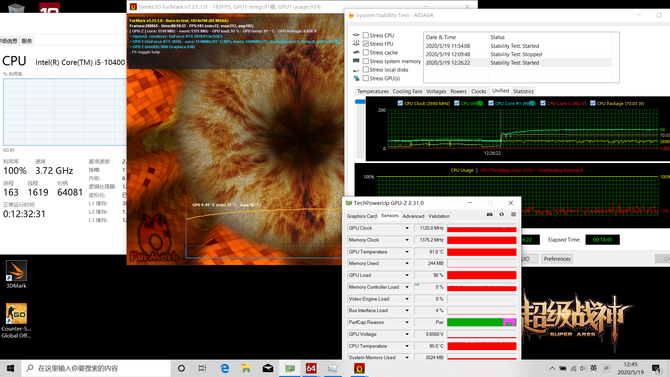
Task: Open GPU Clock sensor dropdown
Action: click(407, 228)
